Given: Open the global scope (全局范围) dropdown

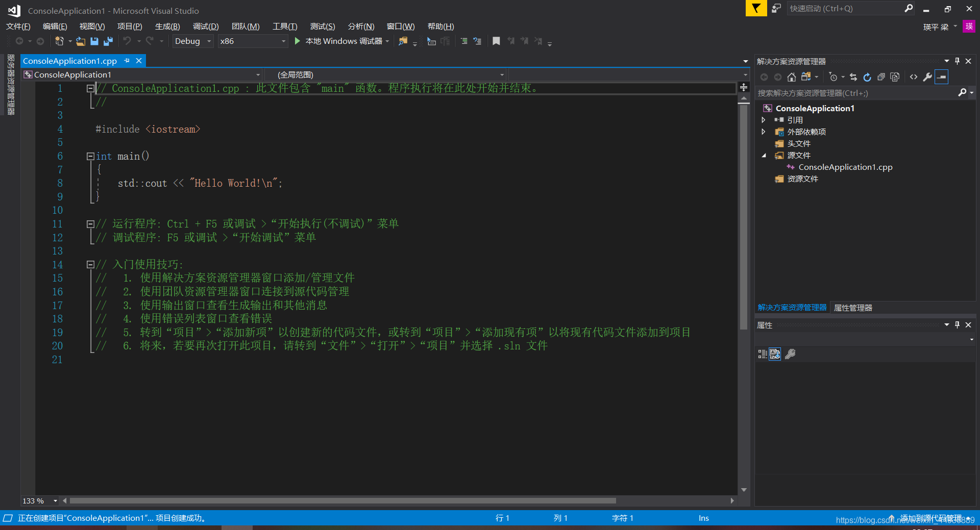Looking at the screenshot, I should tap(386, 75).
